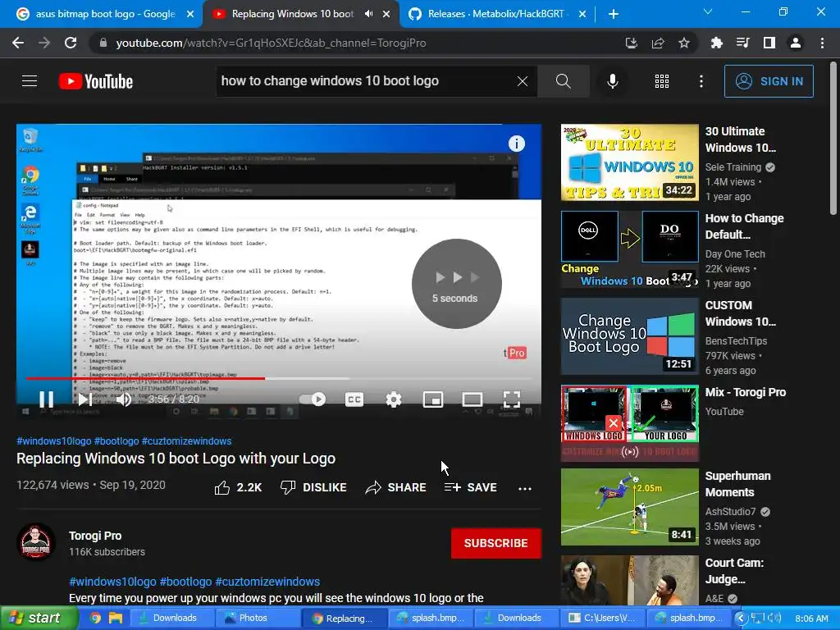Skip to next video
The height and width of the screenshot is (630, 840).
tap(84, 399)
